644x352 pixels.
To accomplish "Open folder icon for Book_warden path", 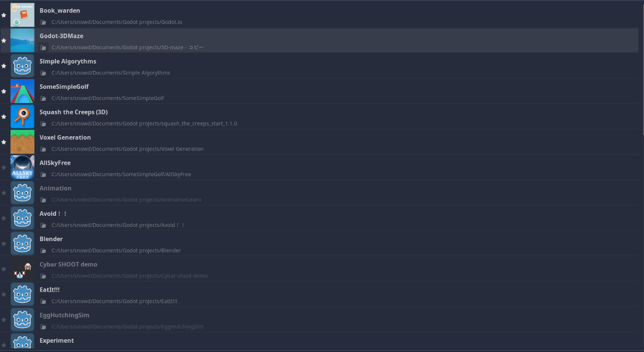I will point(43,22).
